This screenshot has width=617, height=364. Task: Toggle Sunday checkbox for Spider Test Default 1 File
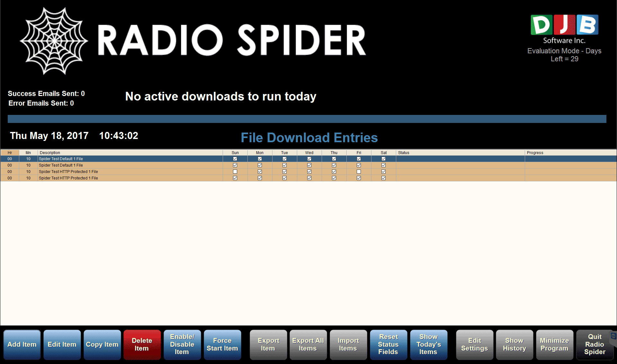[235, 159]
